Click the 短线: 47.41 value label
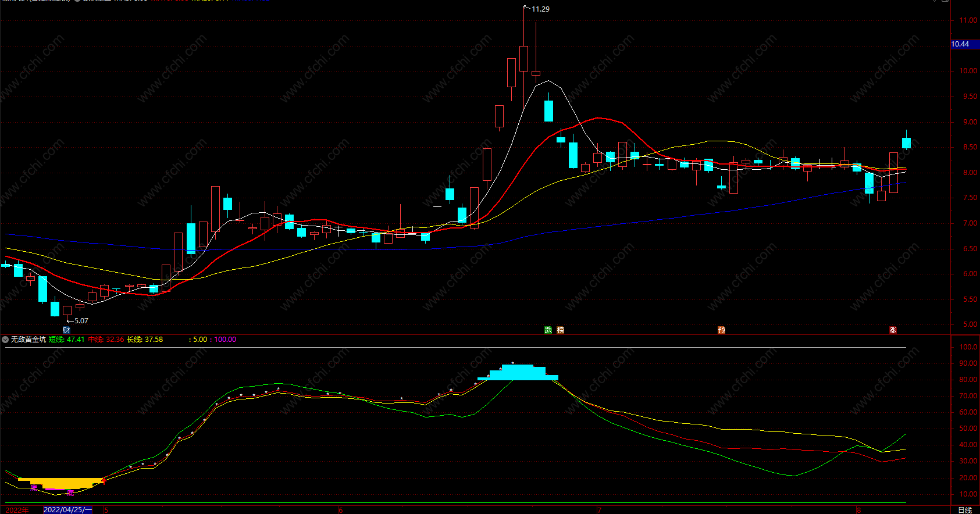980x514 pixels. (x=67, y=340)
